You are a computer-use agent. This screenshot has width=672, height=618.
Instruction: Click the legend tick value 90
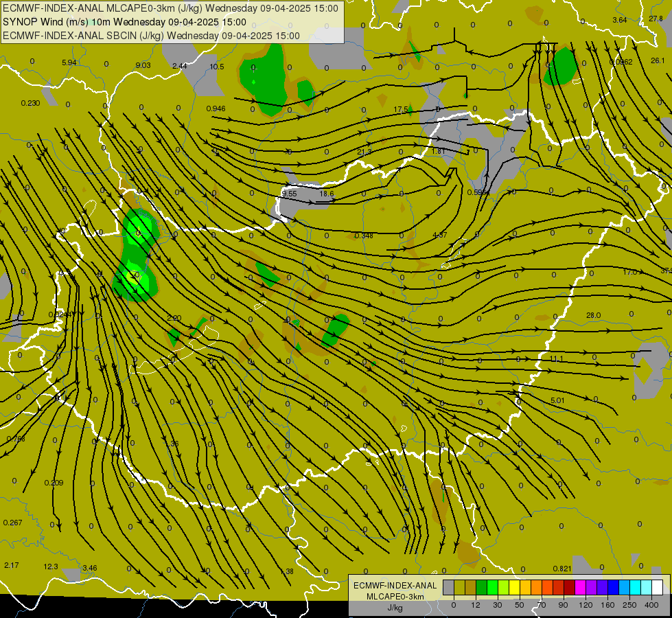(x=563, y=605)
